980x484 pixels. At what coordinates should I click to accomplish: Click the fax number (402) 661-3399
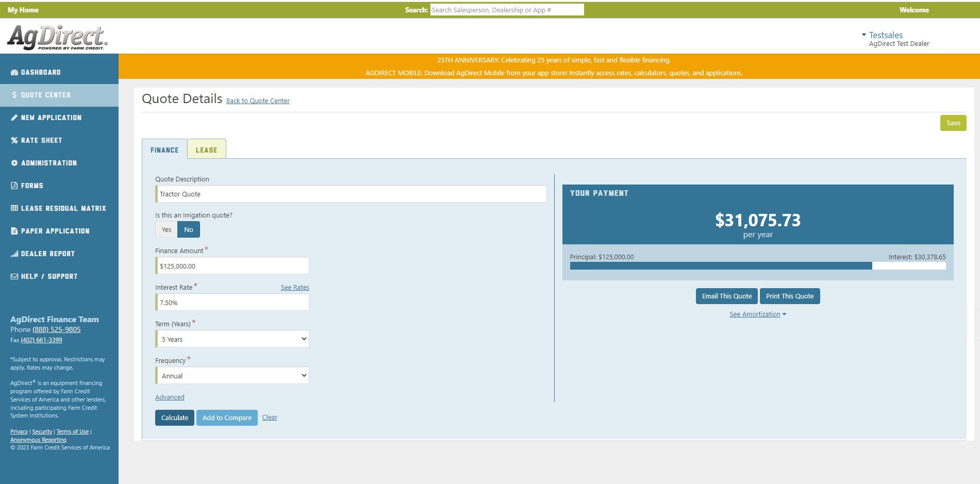41,340
